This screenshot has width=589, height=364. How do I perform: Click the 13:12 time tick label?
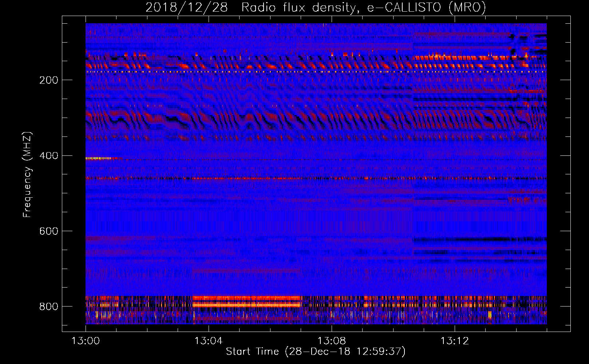tap(454, 341)
